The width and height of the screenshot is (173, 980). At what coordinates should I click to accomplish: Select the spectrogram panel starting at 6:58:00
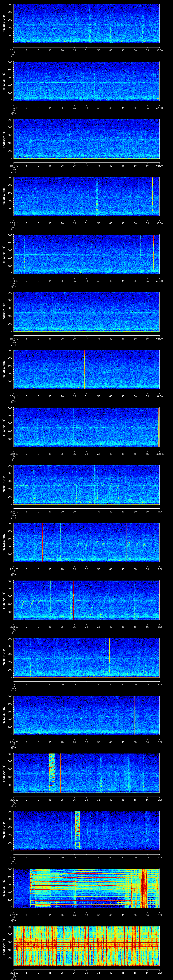coord(87,369)
